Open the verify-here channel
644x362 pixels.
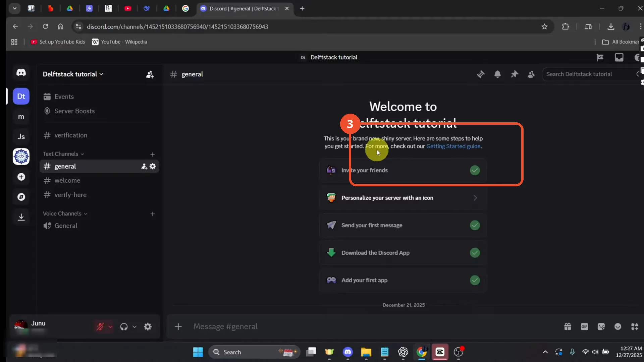99,195
